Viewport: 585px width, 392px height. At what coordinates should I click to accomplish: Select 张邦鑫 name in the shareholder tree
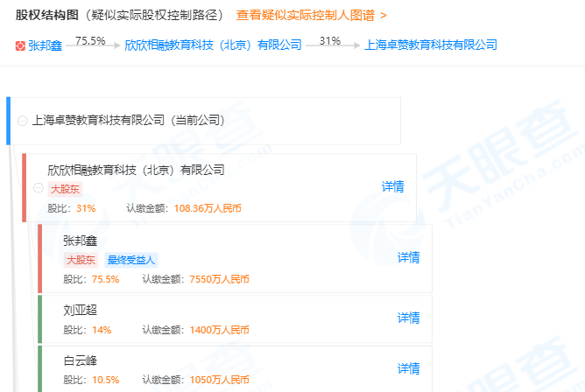(80, 240)
